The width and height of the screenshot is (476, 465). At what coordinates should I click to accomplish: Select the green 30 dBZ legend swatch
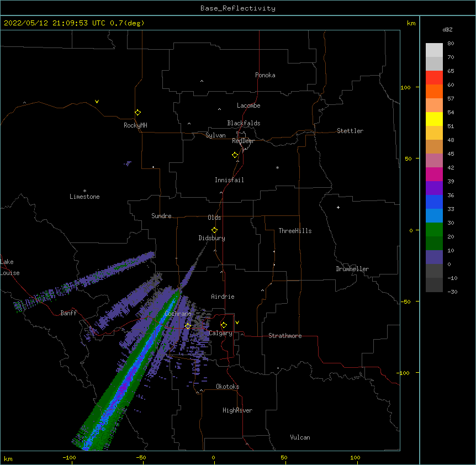[x=434, y=230]
